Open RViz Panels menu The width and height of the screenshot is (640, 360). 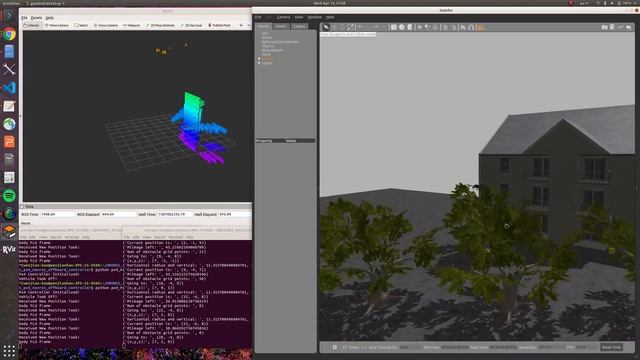[x=36, y=18]
